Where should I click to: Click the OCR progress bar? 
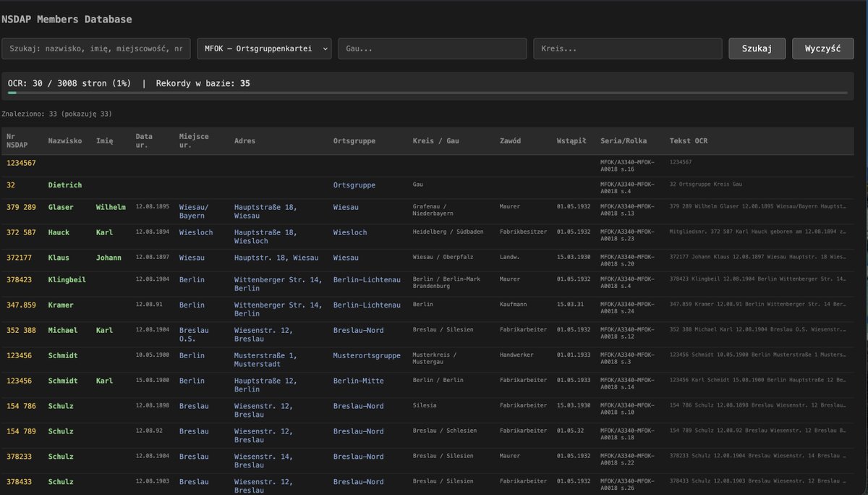(427, 93)
